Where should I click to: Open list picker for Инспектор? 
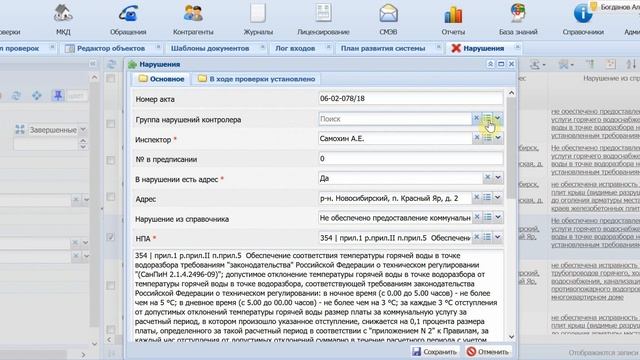point(487,138)
